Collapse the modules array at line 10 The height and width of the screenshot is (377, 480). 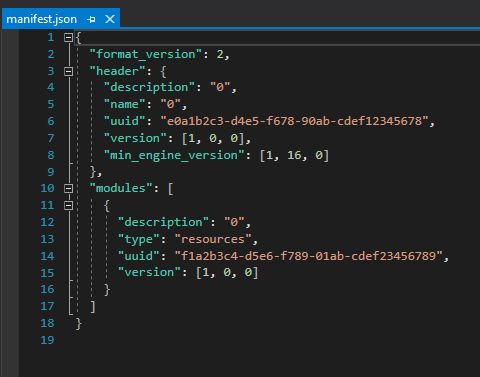click(x=68, y=189)
